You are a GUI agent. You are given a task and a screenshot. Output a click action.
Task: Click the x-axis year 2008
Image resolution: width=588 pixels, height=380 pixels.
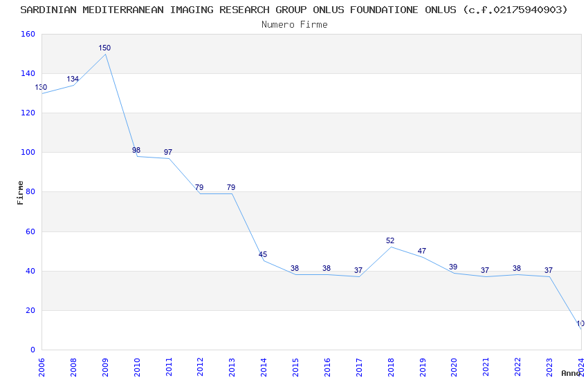pos(73,367)
